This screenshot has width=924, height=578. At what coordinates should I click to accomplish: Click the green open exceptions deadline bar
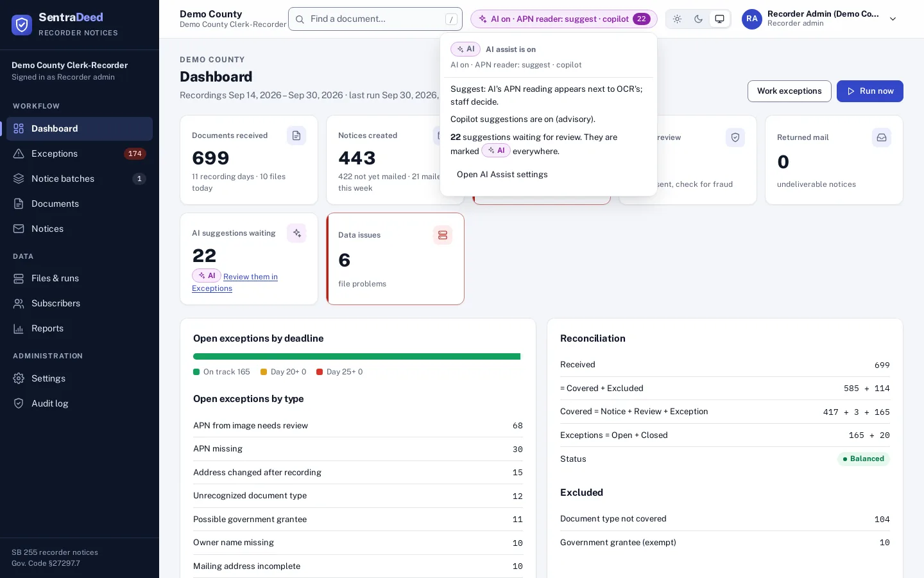357,356
